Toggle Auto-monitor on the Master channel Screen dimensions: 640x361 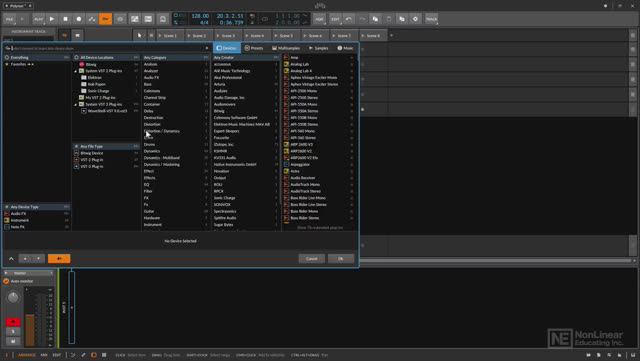coord(6,281)
